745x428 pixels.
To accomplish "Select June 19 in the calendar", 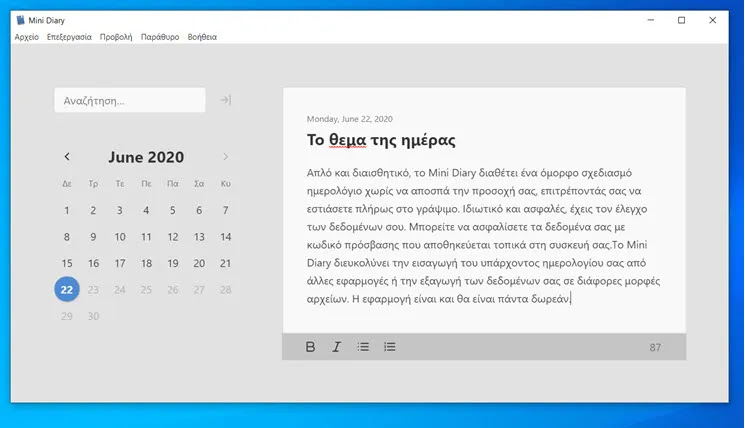I will [172, 263].
